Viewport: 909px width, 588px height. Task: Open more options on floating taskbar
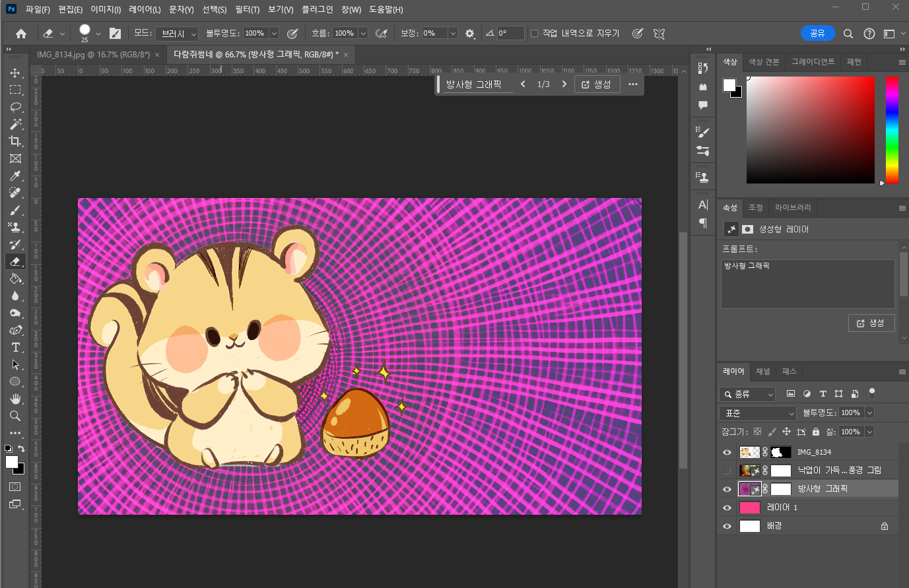632,84
